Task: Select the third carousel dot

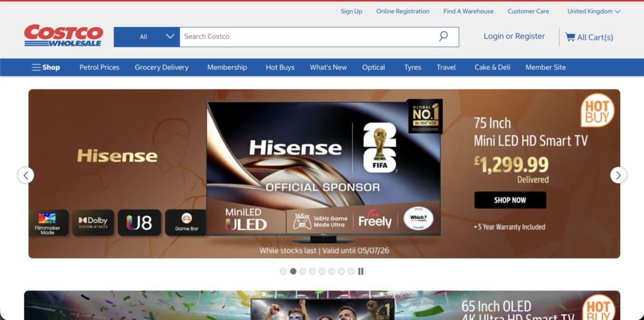Action: coord(303,272)
